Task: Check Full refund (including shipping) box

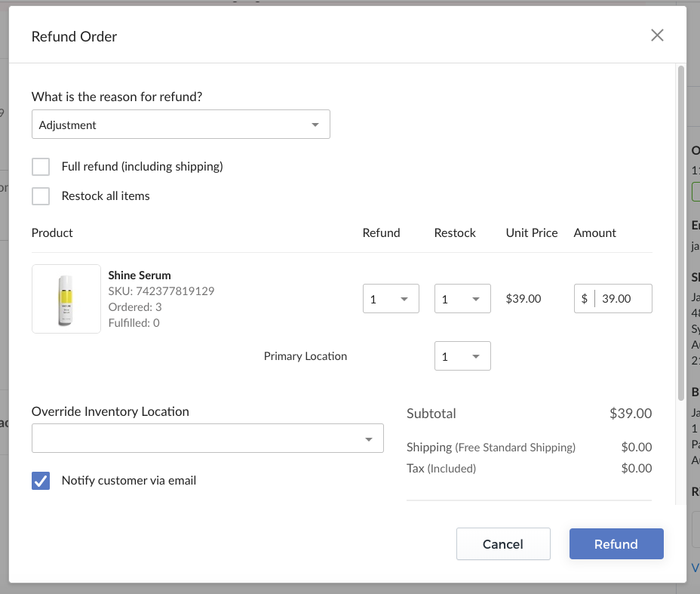Action: click(41, 167)
